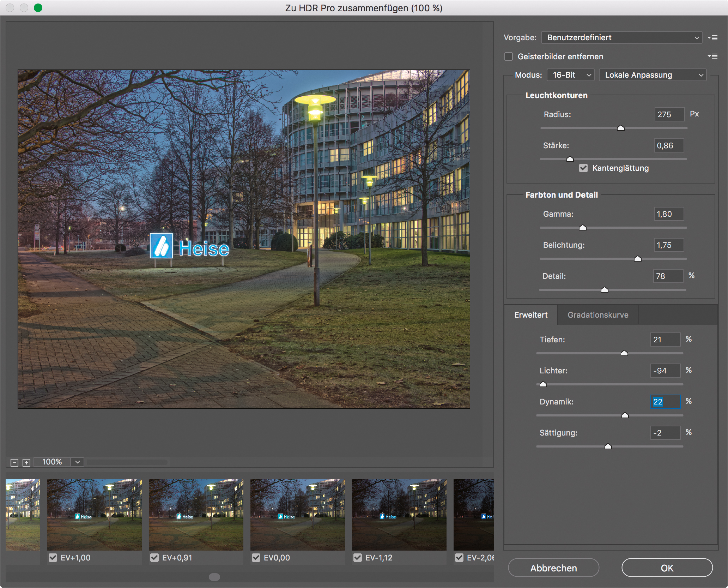Viewport: 728px width, 588px height.
Task: Switch to the Gradationskurve tab
Action: tap(598, 315)
